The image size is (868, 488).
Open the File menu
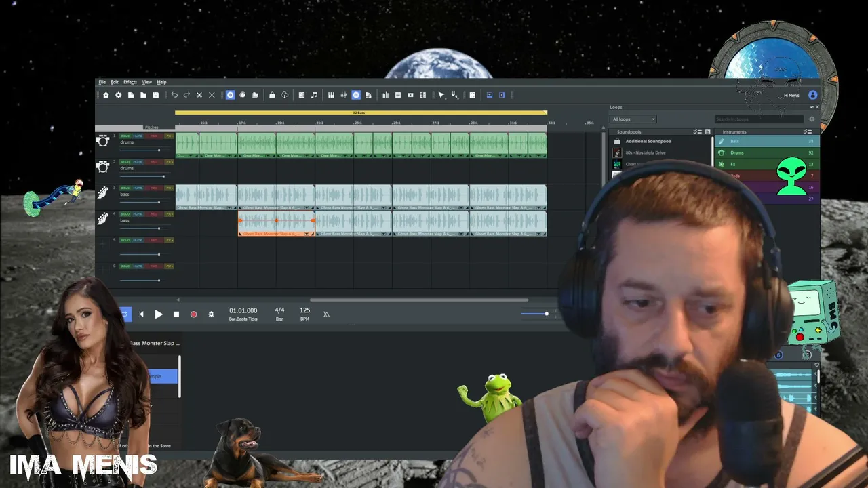tap(102, 82)
